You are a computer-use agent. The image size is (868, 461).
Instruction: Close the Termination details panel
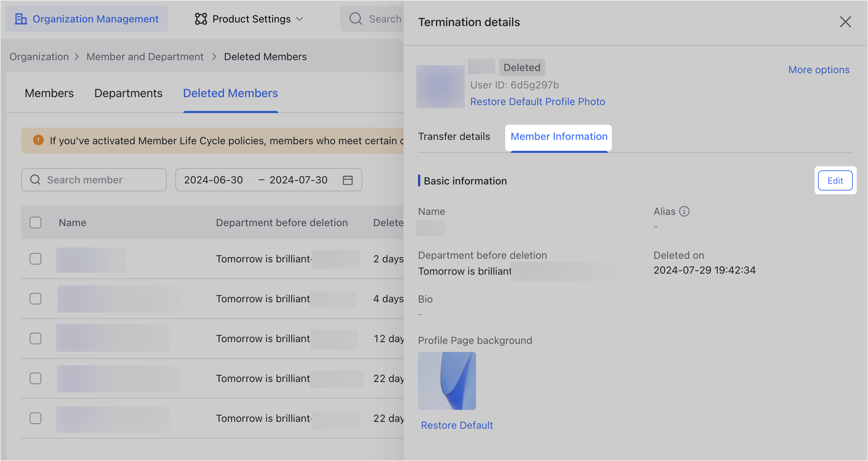click(846, 22)
